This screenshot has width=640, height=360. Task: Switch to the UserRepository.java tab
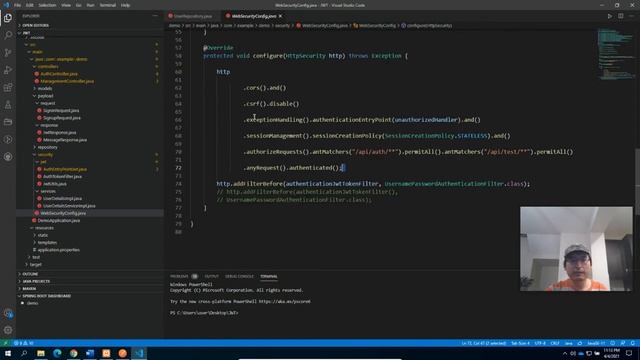coord(193,16)
